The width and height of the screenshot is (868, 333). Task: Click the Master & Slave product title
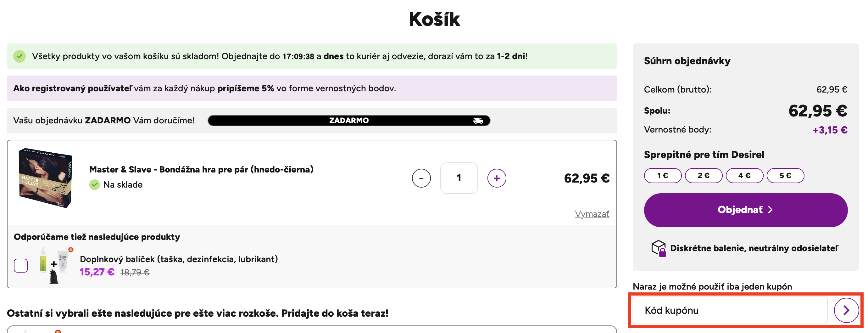[x=201, y=169]
